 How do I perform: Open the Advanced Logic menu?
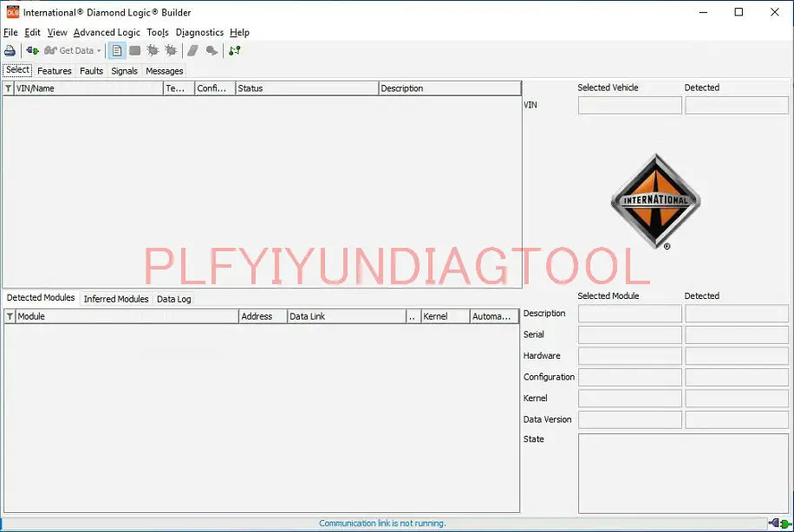tap(107, 32)
